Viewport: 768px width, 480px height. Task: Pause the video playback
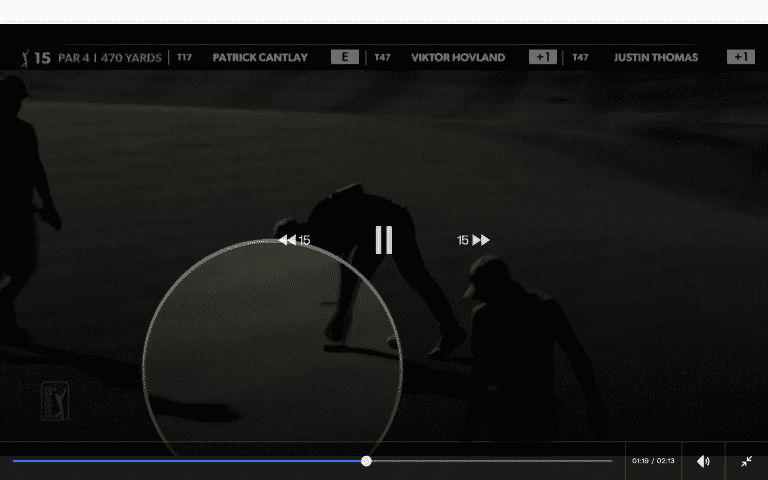point(384,240)
